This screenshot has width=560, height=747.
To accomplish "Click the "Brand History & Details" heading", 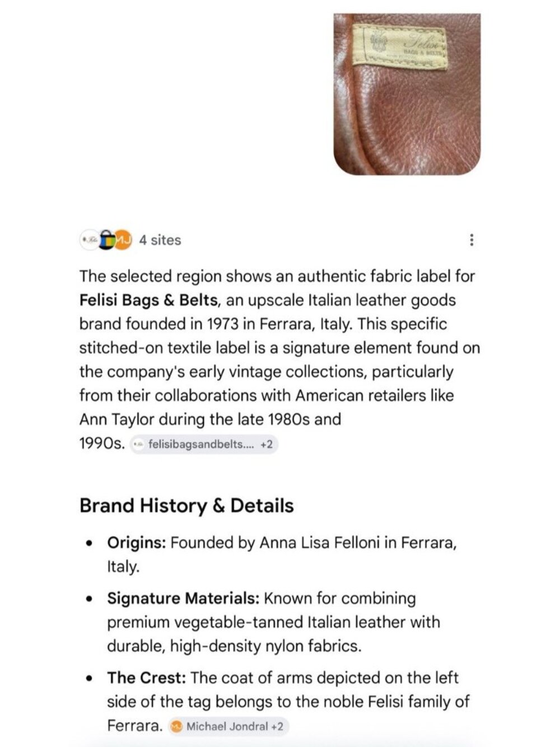I will coord(186,505).
